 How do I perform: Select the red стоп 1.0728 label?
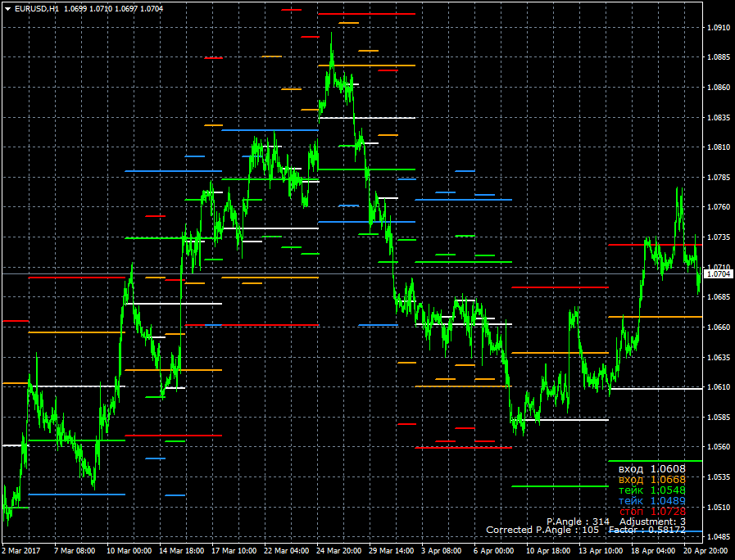pyautogui.click(x=652, y=512)
